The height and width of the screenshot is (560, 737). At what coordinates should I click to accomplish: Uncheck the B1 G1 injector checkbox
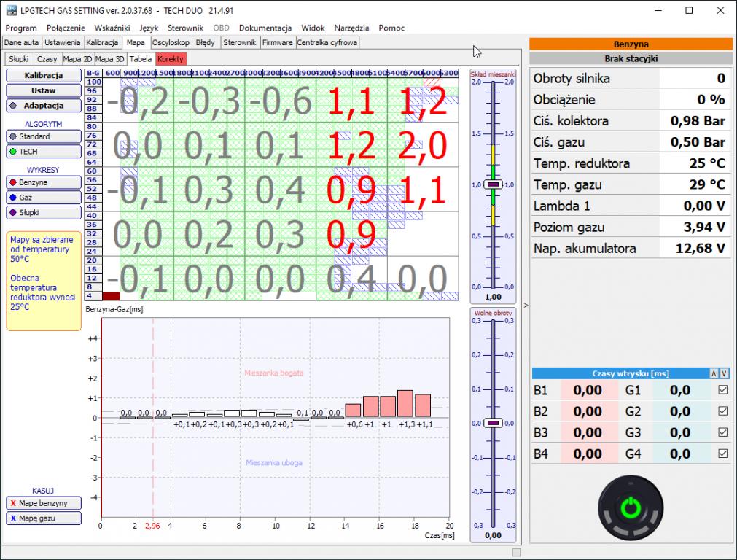(722, 390)
